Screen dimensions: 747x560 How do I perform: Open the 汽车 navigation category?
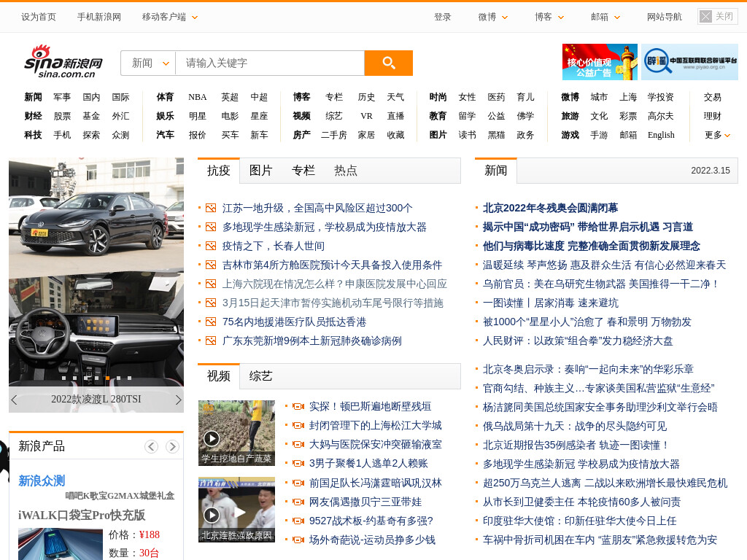(x=166, y=135)
